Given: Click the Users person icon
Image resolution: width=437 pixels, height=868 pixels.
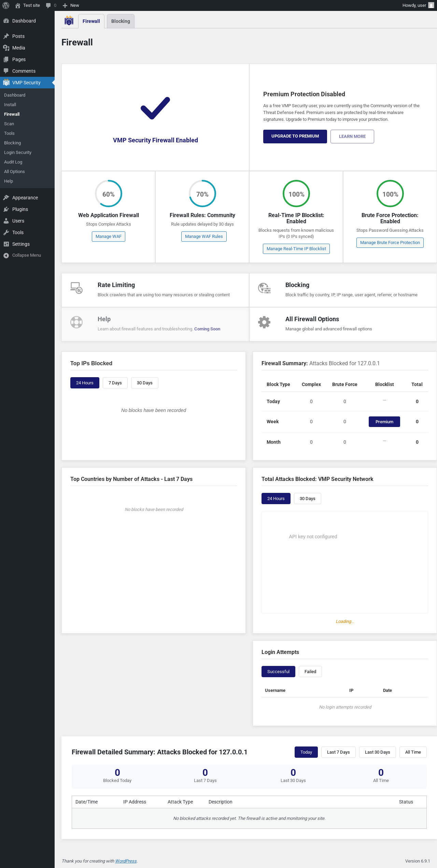Looking at the screenshot, I should (x=6, y=221).
